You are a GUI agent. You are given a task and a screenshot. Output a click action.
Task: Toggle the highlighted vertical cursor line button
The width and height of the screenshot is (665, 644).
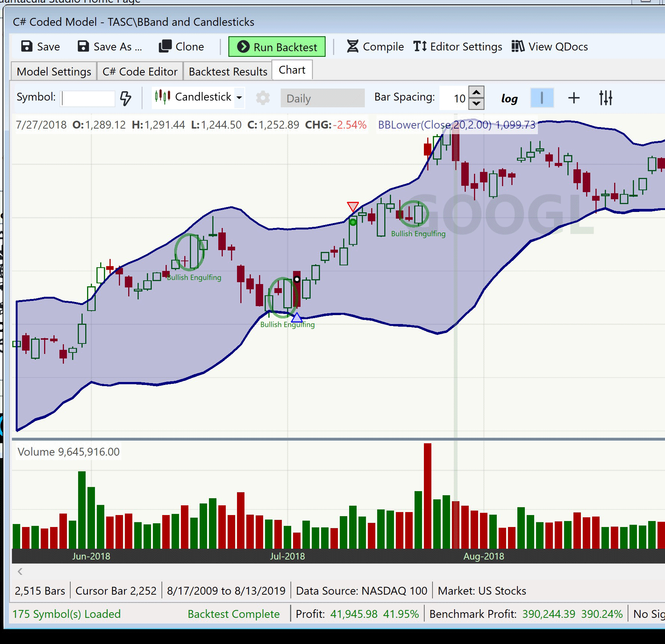click(x=542, y=98)
